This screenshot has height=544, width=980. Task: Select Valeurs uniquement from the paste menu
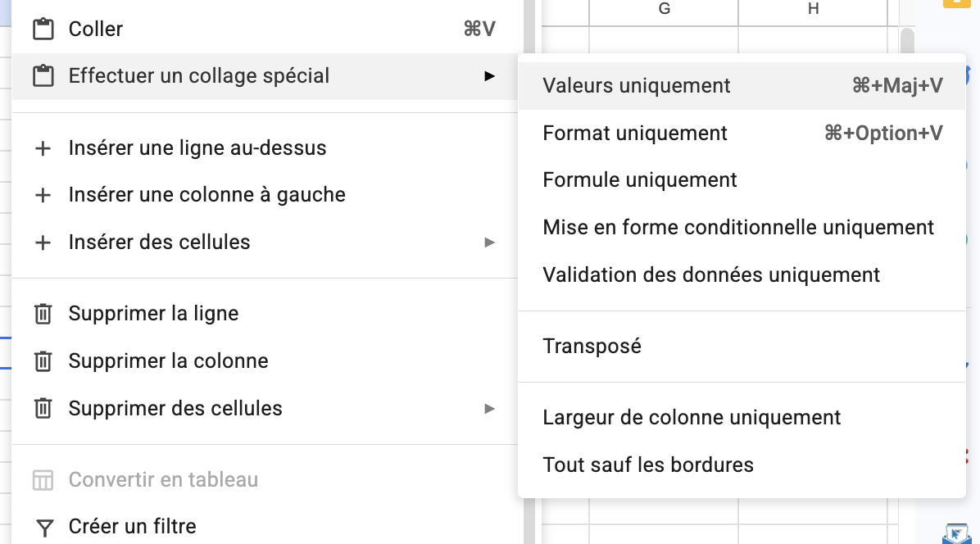point(637,85)
